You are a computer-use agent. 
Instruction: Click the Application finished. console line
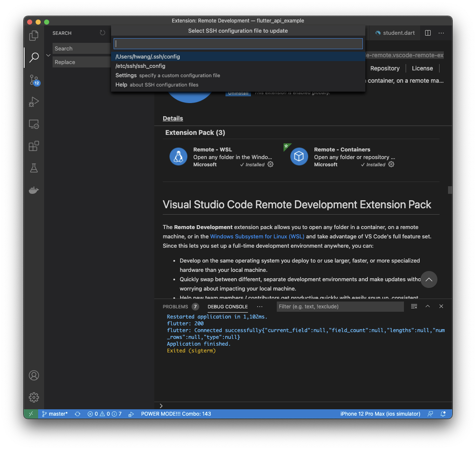[199, 344]
